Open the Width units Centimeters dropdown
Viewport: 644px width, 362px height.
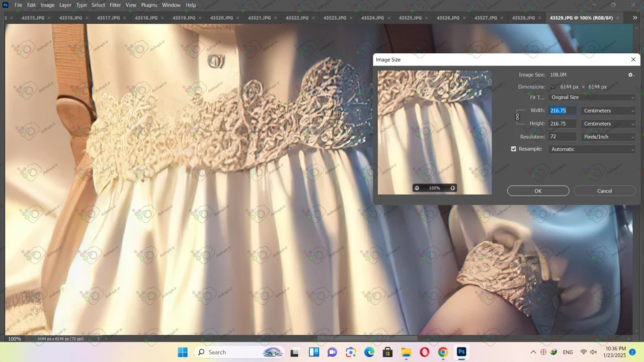click(x=608, y=111)
